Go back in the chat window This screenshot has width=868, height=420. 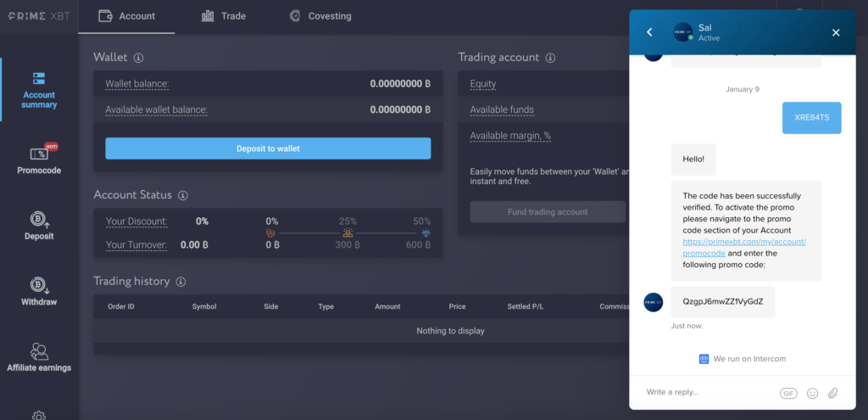click(649, 32)
